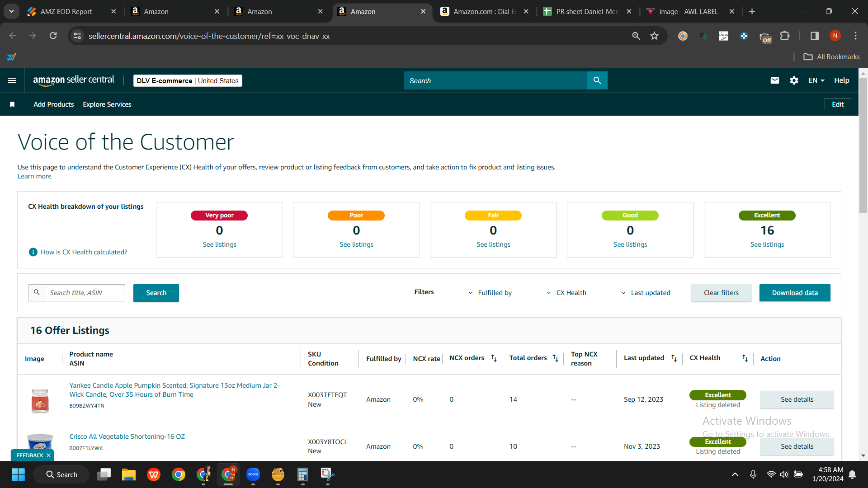See listings under the Fair card
868x488 pixels.
point(493,244)
